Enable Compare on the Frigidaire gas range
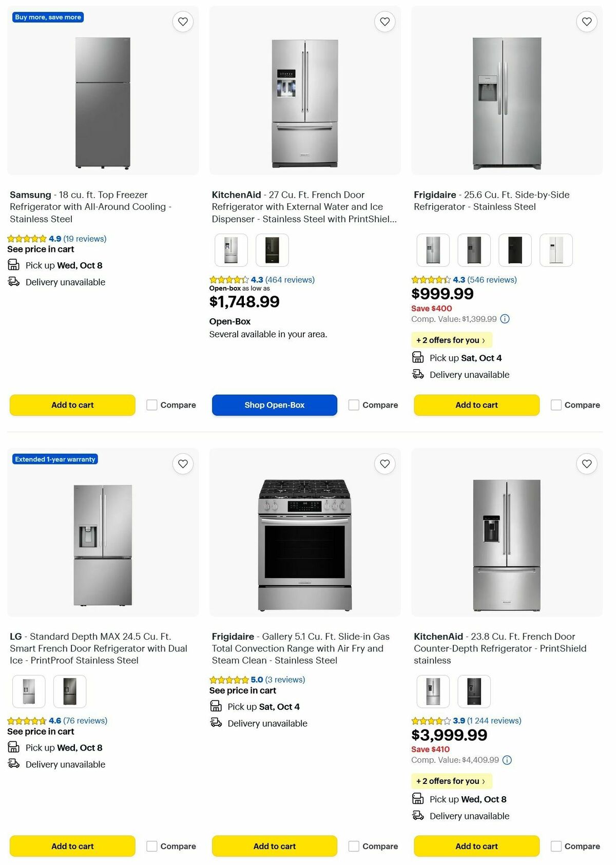 [x=354, y=846]
